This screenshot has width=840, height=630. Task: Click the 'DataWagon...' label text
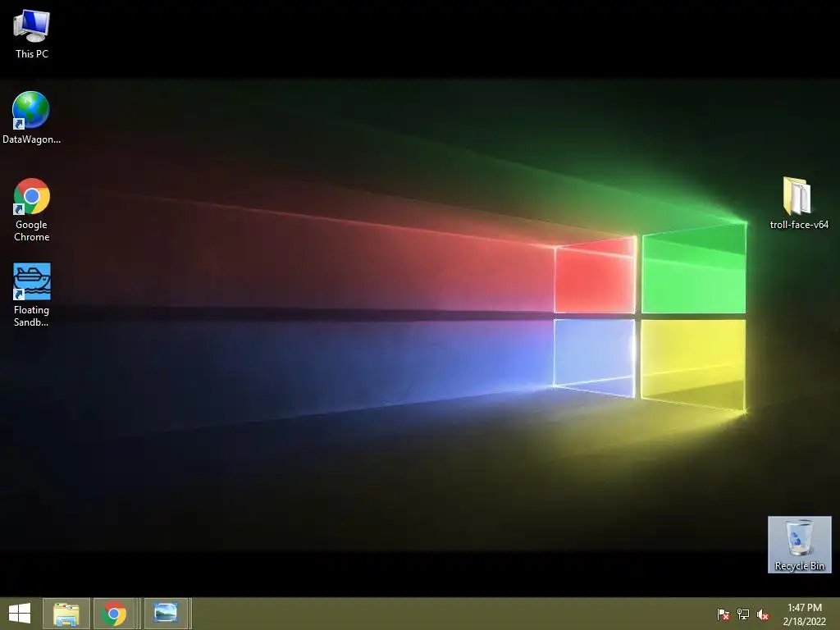(x=32, y=139)
